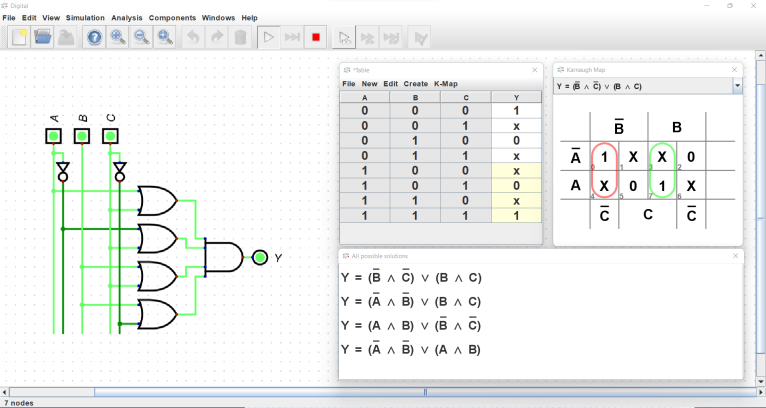Click the Zoom In magnifier icon
This screenshot has height=408, width=766.
pos(118,37)
